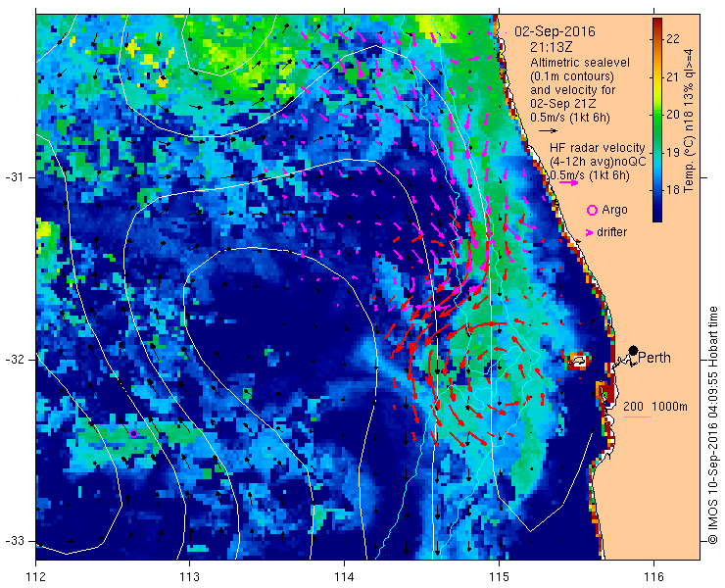Click the 115 longitude axis label

pyautogui.click(x=499, y=577)
